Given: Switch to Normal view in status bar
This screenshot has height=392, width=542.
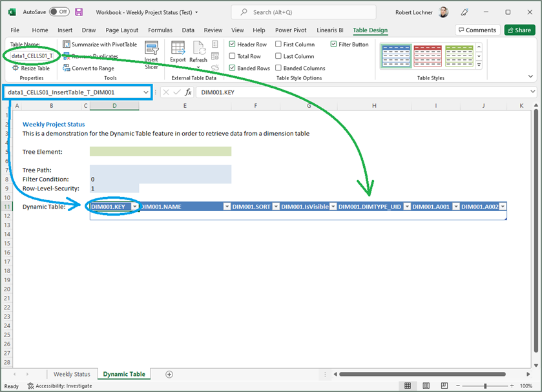Looking at the screenshot, I should [408, 386].
